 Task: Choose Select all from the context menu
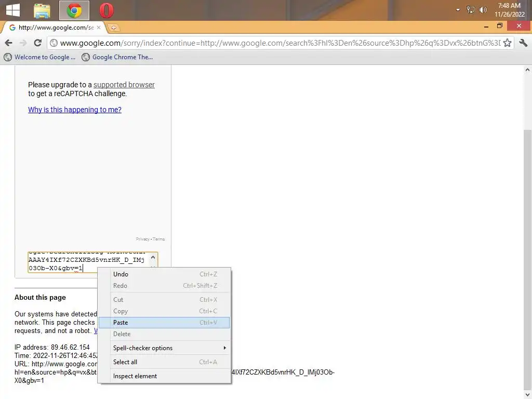click(164, 362)
